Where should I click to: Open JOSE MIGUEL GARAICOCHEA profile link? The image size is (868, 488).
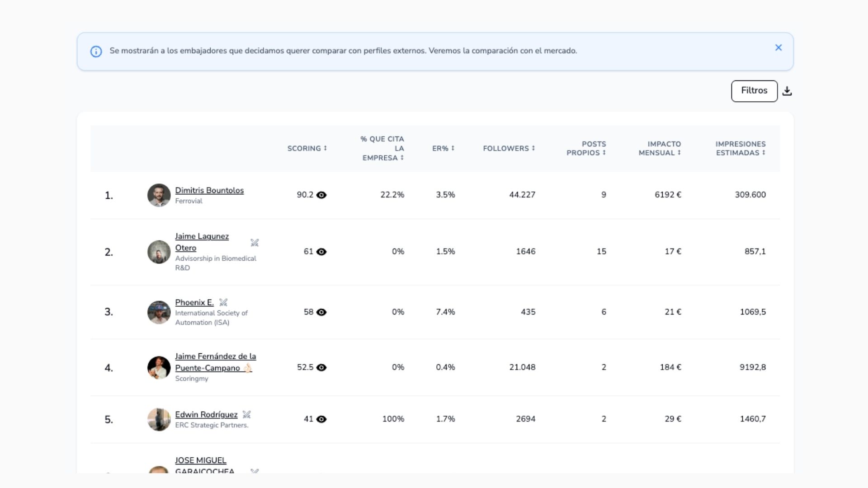(x=204, y=466)
